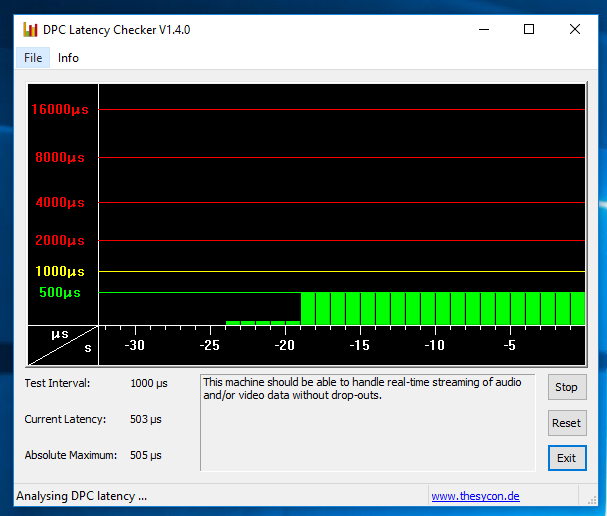Image resolution: width=607 pixels, height=516 pixels.
Task: Click the -20 time axis label
Action: point(285,345)
